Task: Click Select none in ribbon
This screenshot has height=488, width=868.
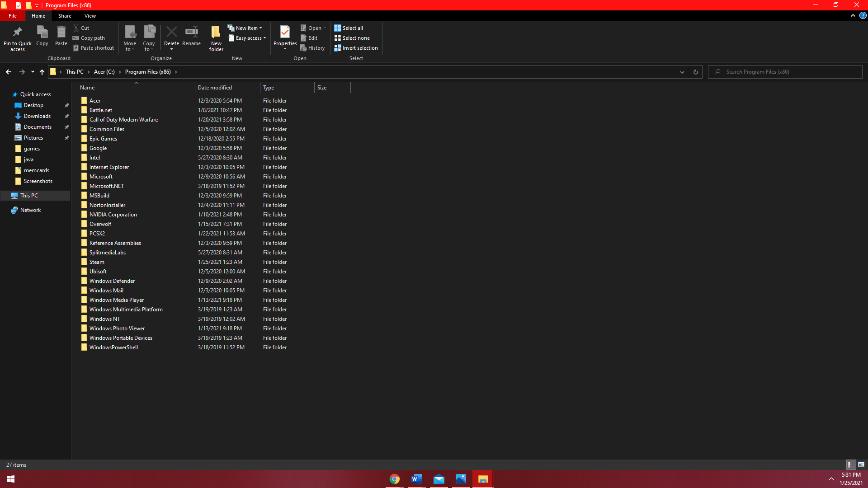Action: [x=352, y=38]
